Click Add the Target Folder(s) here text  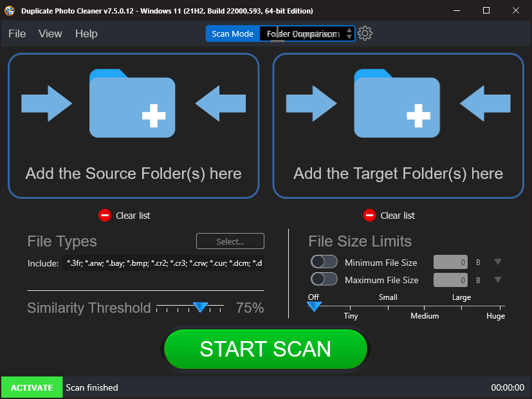pos(398,173)
